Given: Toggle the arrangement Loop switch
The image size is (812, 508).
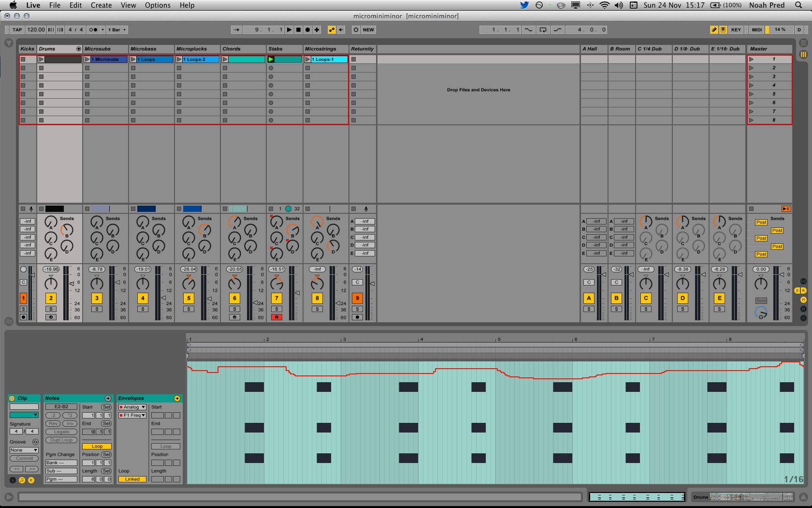Looking at the screenshot, I should pyautogui.click(x=543, y=30).
